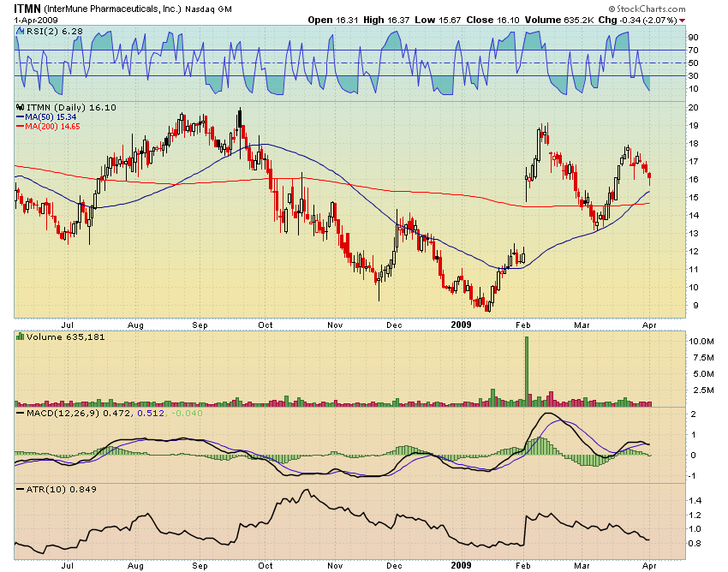
Task: Click the blue 0.512 MACD signal value
Action: (x=151, y=413)
